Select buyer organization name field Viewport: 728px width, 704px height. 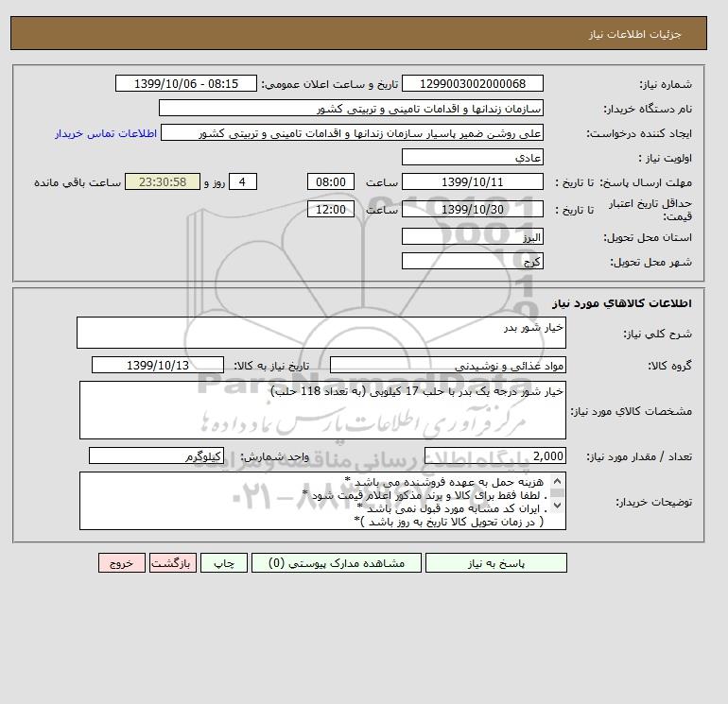tap(351, 108)
